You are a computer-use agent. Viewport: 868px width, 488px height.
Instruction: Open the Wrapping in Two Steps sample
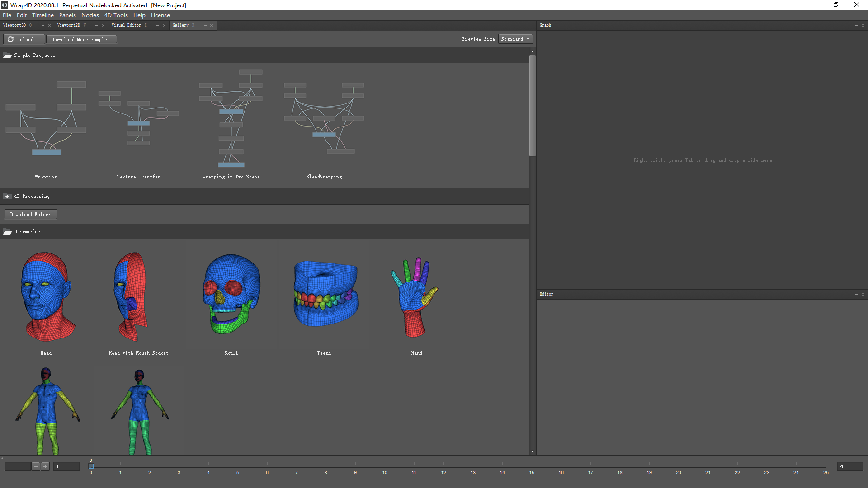231,120
